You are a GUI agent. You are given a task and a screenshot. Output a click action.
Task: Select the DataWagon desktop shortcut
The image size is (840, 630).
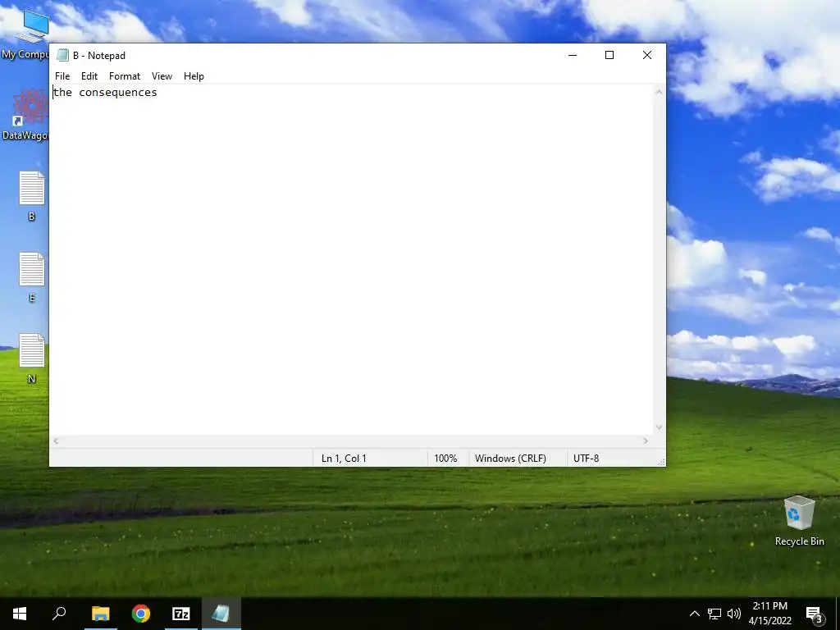pos(25,115)
